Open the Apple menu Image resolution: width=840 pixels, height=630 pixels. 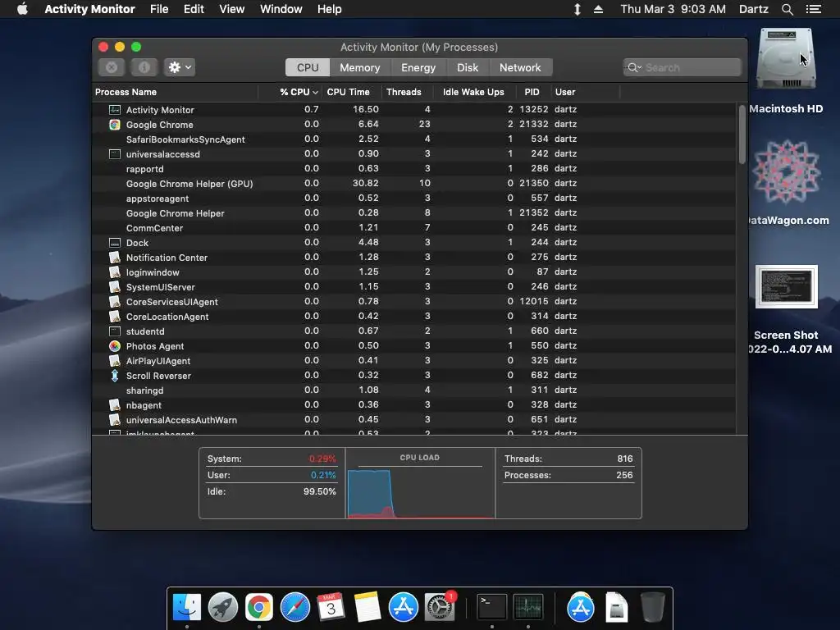(22, 9)
